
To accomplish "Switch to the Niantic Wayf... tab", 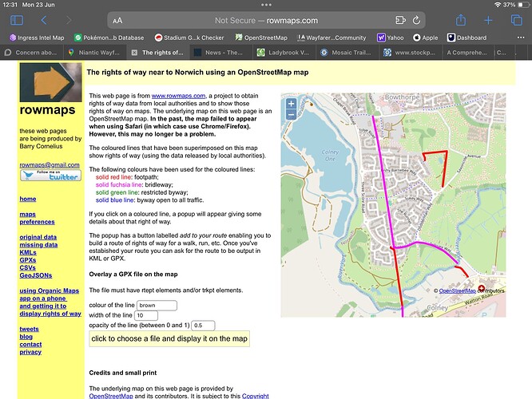I will 95,53.
